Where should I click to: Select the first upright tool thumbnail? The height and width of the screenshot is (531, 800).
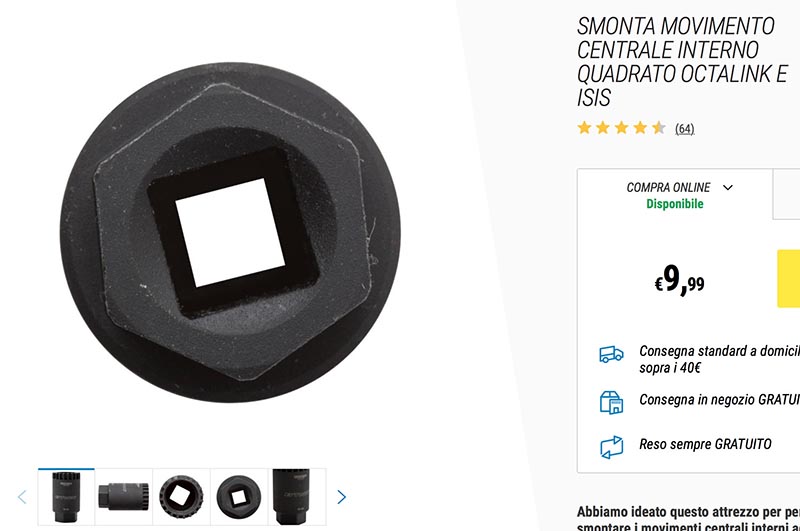coord(66,497)
